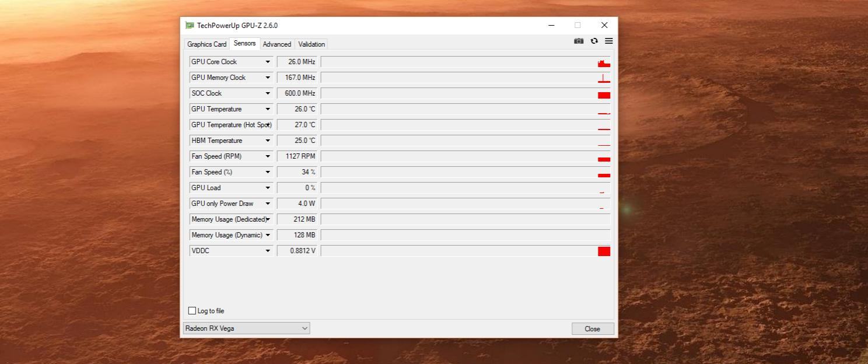The image size is (868, 364).
Task: Click the 4.0 W power draw value
Action: [x=297, y=204]
